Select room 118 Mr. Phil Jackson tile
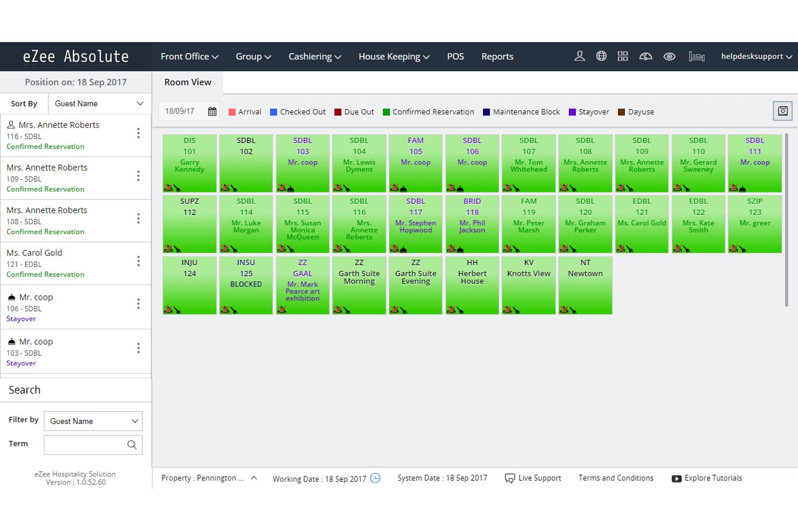The image size is (798, 532). click(472, 224)
